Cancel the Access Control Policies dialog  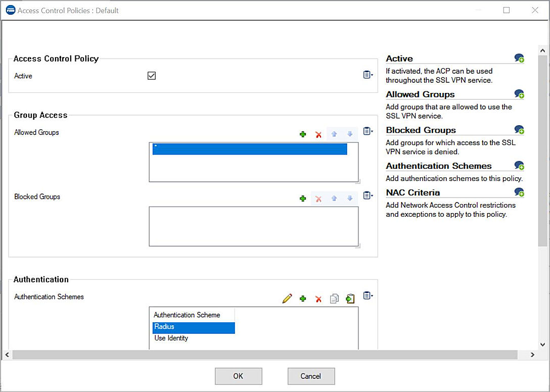pos(311,376)
